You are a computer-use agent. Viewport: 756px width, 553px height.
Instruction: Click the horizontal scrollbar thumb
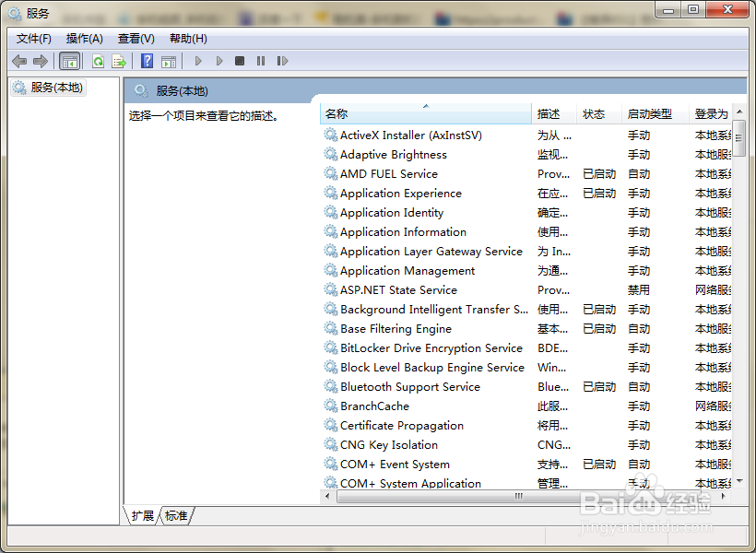(519, 496)
